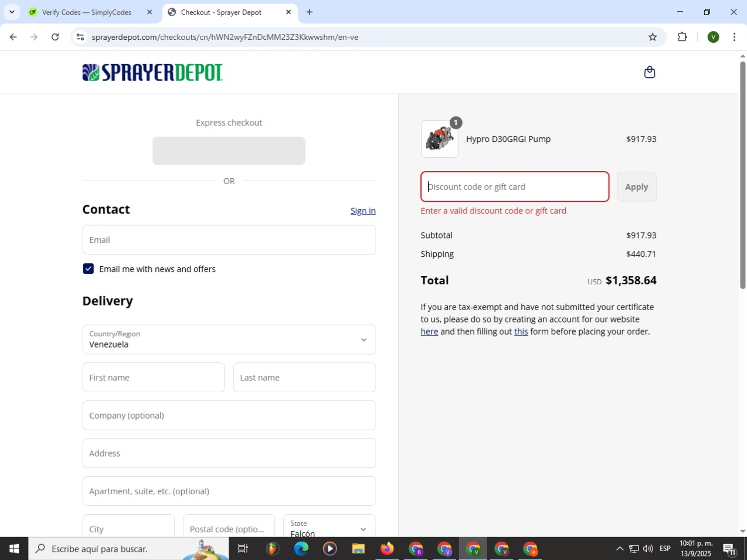Open Task View in taskbar

click(243, 549)
